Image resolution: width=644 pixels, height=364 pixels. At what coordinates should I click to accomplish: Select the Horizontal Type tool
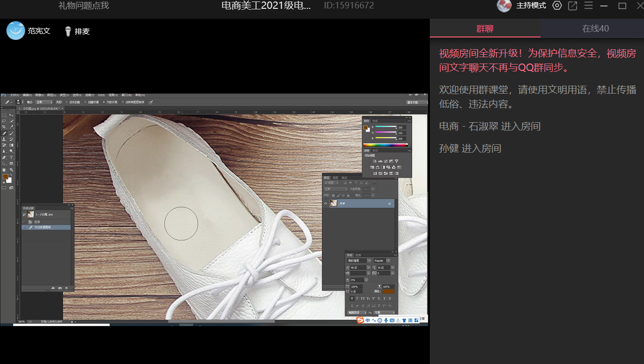(11, 158)
